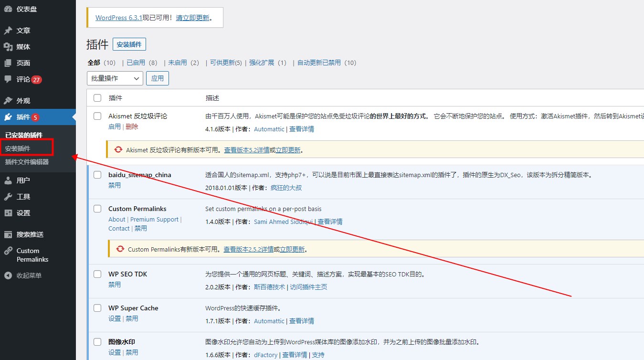Open 外观 in the admin sidebar

pyautogui.click(x=23, y=101)
